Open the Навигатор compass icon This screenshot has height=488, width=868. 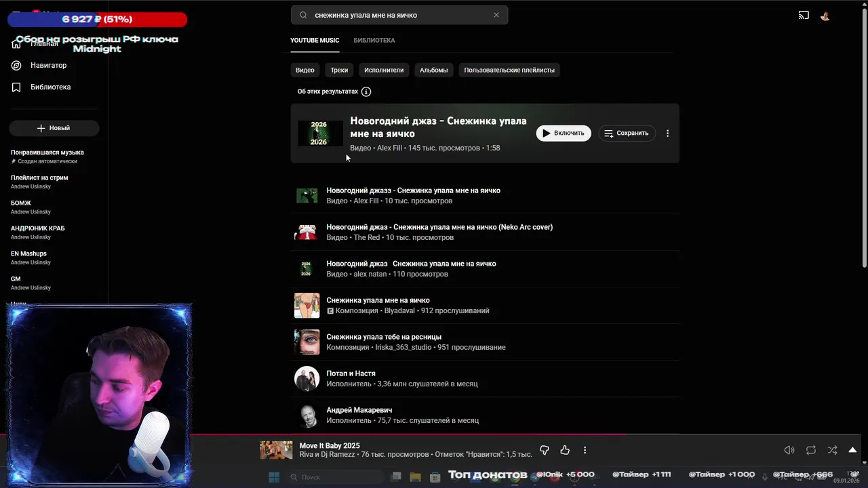16,65
